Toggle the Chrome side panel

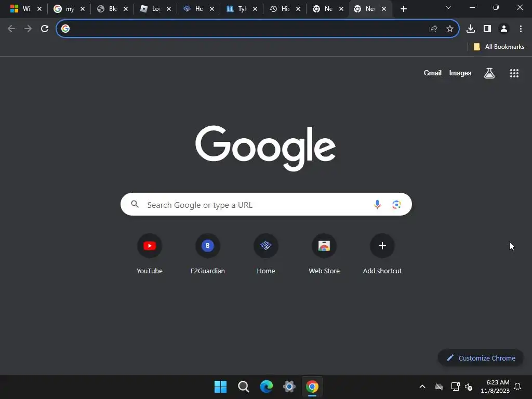pyautogui.click(x=487, y=29)
